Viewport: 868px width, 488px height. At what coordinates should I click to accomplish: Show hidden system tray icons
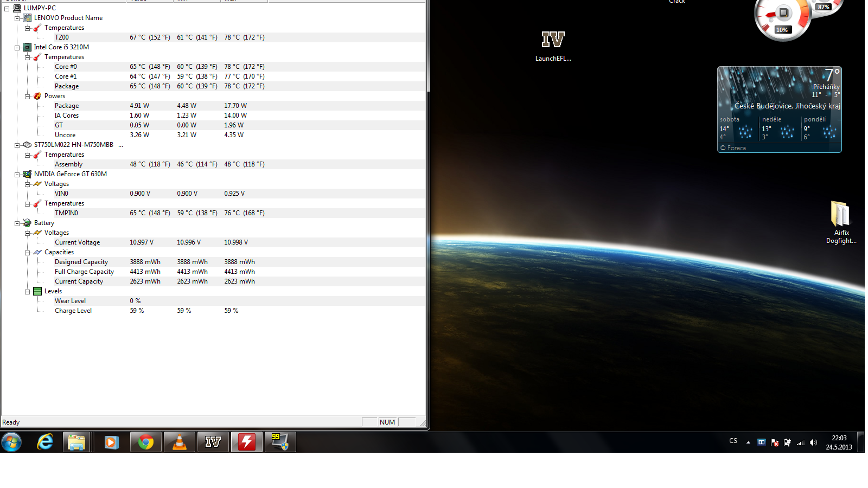point(748,442)
